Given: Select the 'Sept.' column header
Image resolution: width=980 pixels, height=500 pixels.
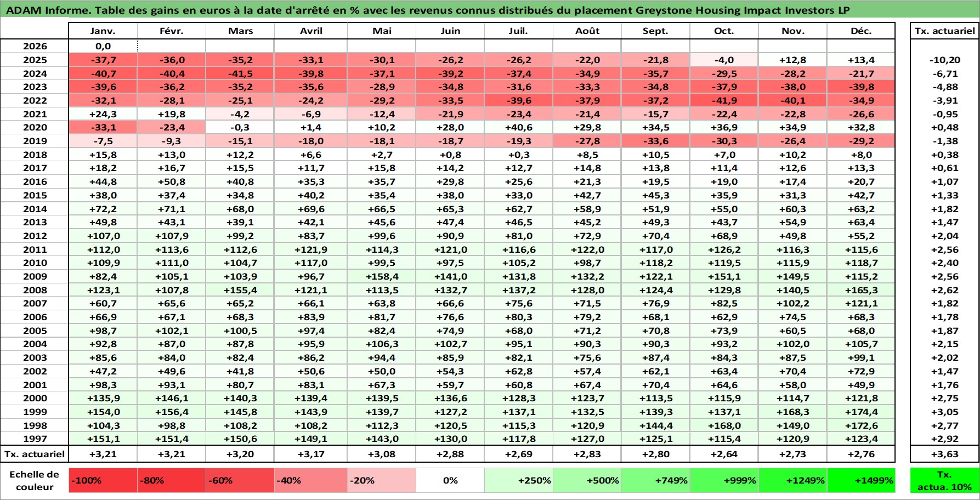Looking at the screenshot, I should (x=656, y=31).
